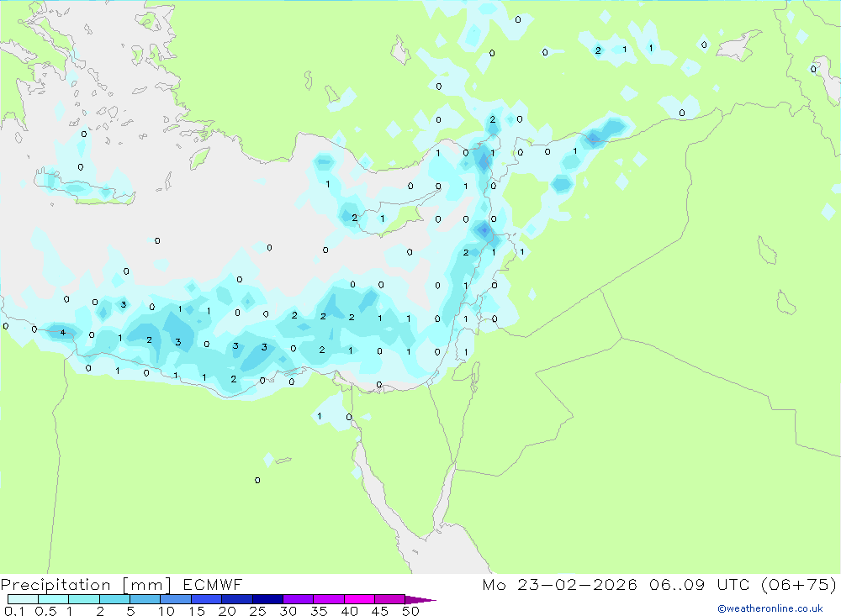Select the 5–10 mm legend color swatch
The image size is (841, 616).
click(x=145, y=599)
